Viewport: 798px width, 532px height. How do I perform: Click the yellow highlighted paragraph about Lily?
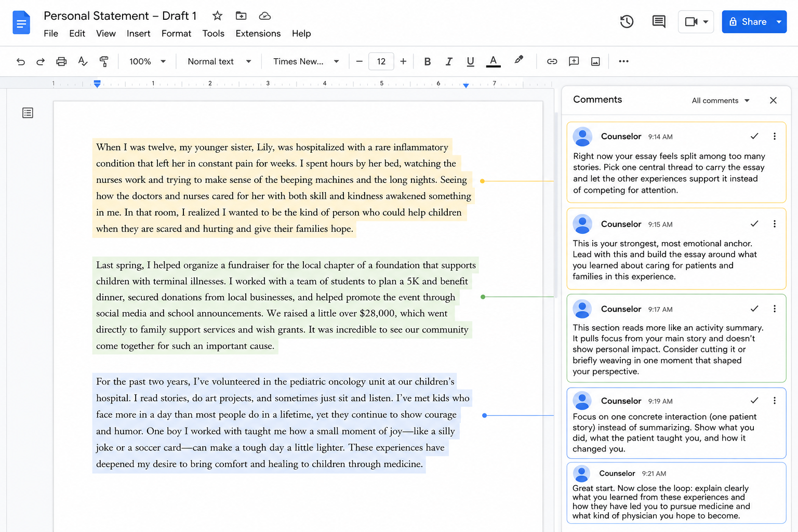[x=283, y=188]
